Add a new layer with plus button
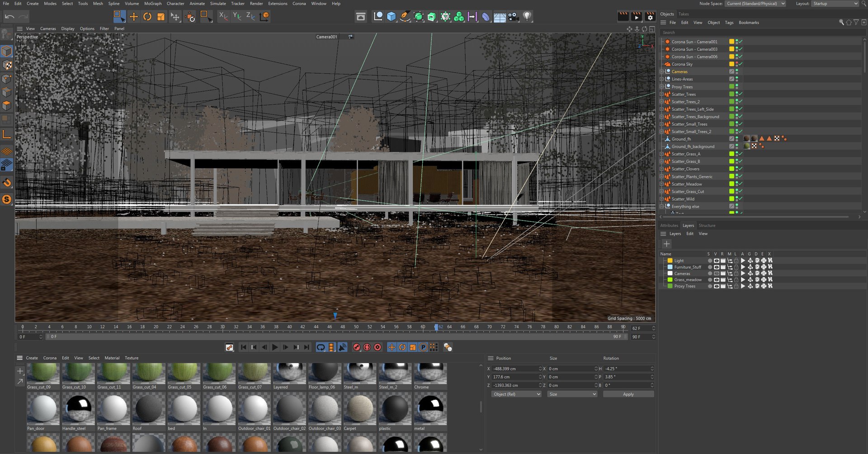 click(x=666, y=244)
